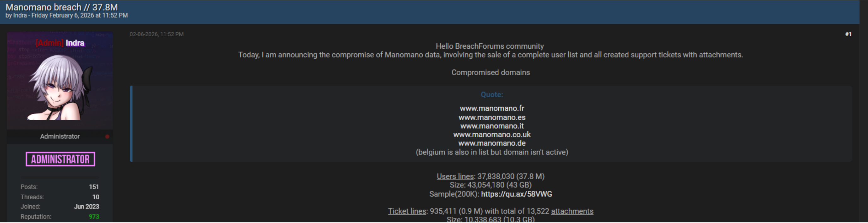
Task: Open the qu.ax sample download link
Action: (x=516, y=194)
